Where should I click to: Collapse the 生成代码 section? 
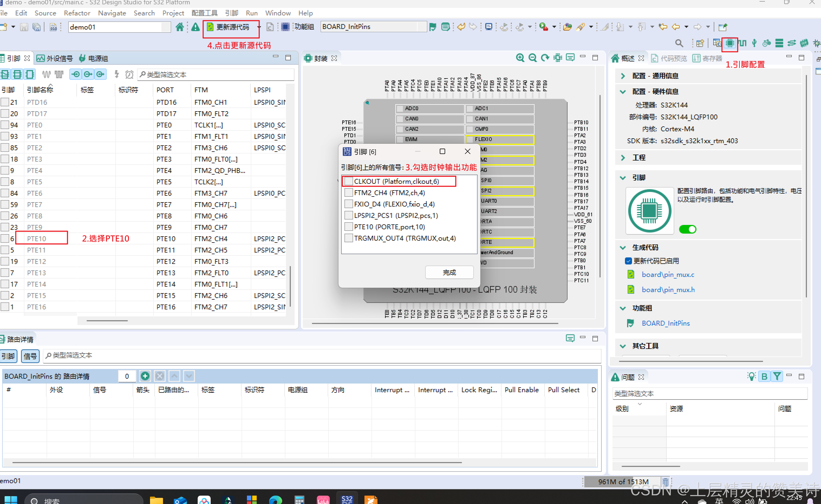click(x=623, y=248)
